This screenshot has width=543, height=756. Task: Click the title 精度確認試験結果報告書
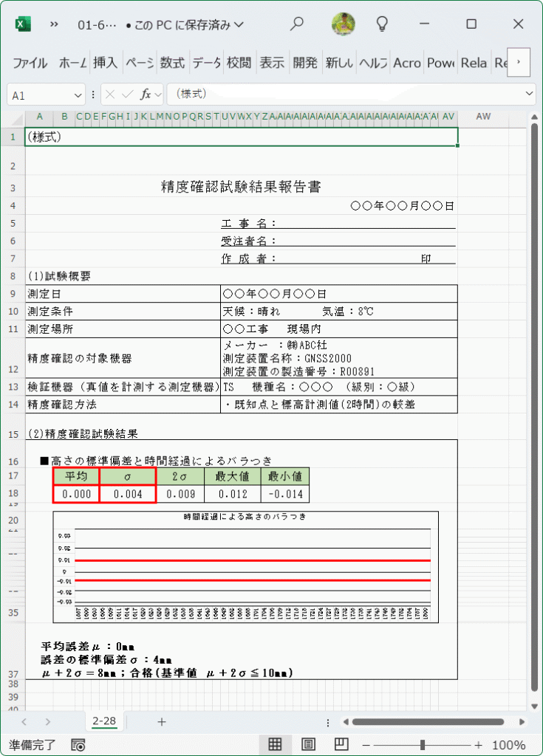click(241, 187)
